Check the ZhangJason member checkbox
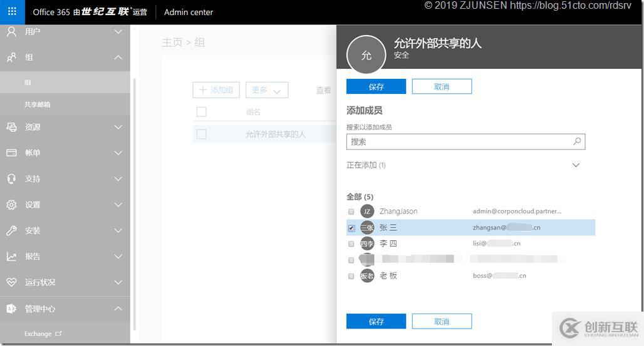 coord(351,211)
